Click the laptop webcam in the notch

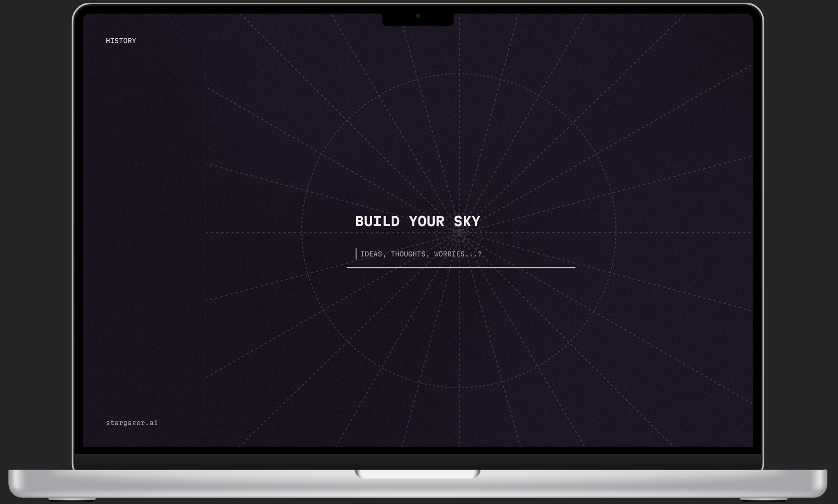click(418, 16)
